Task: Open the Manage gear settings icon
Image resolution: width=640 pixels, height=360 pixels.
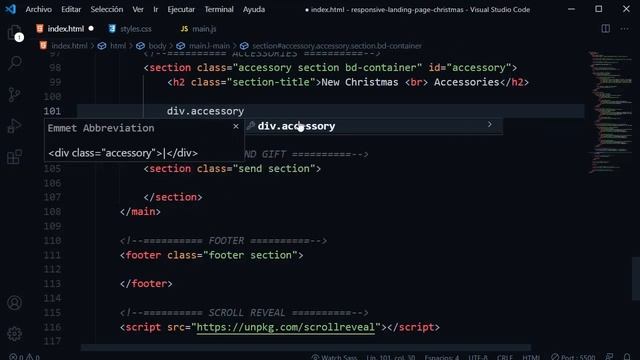Action: (x=15, y=333)
